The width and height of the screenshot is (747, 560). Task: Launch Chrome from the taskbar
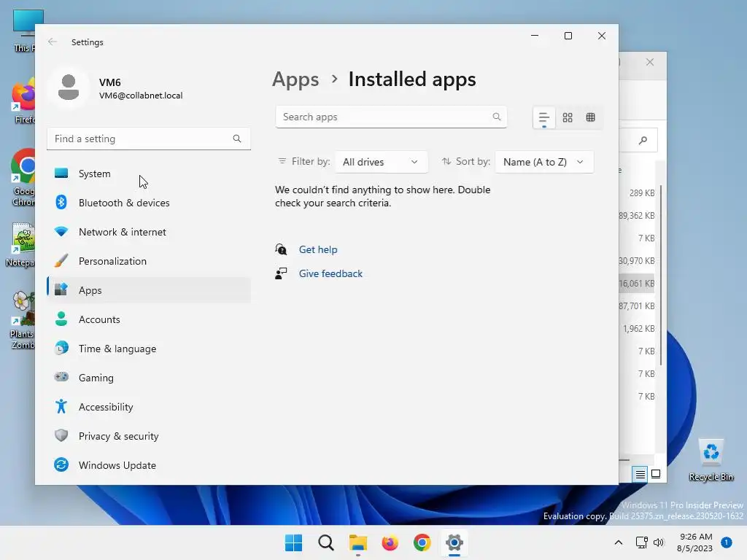[422, 542]
